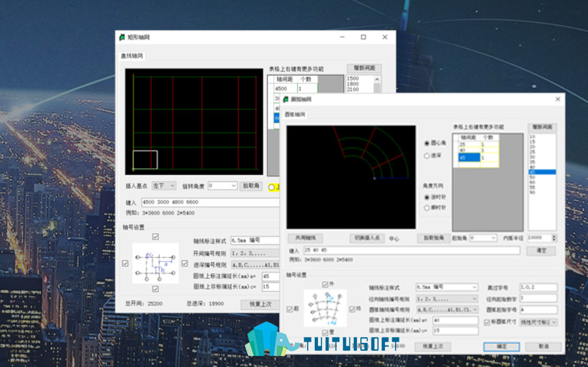Click the 拾取角 button in 矩形轴网
The height and width of the screenshot is (367, 588).
coord(251,185)
